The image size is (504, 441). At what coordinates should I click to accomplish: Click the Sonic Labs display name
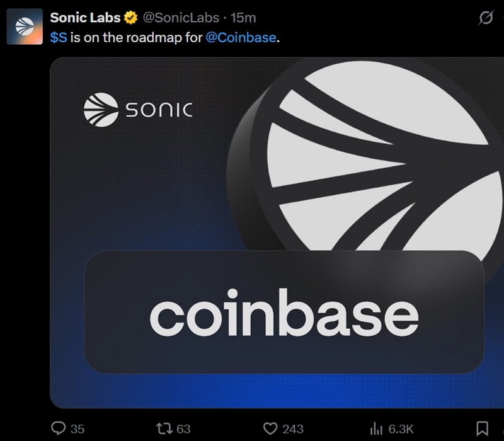pyautogui.click(x=85, y=17)
